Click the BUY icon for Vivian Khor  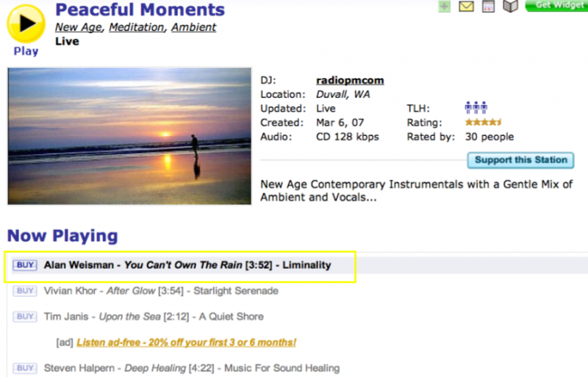coord(25,291)
